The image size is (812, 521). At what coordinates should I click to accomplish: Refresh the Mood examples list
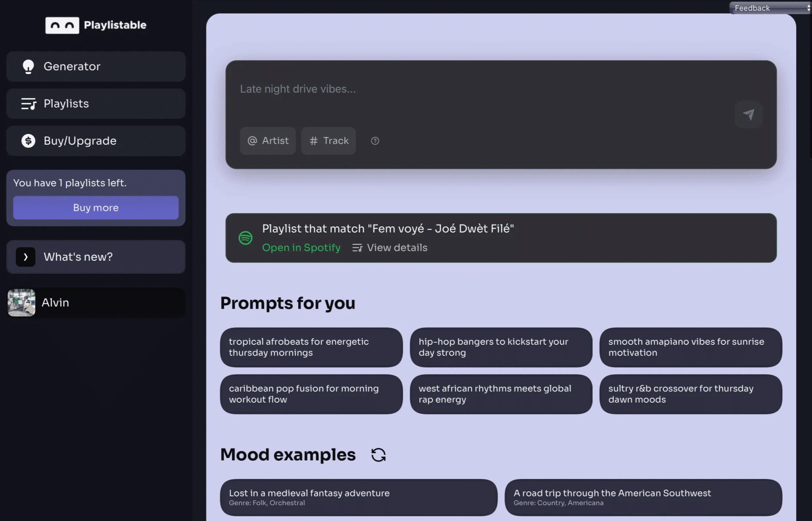378,454
